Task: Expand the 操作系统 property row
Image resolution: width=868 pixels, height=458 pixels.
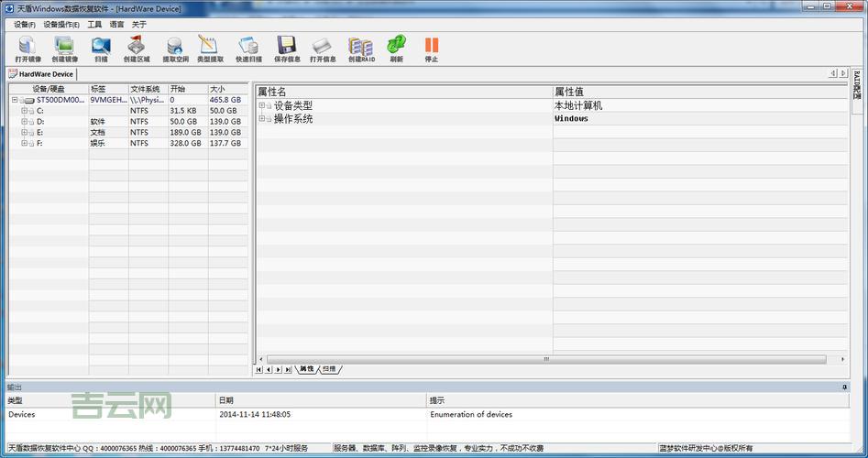Action: click(262, 118)
